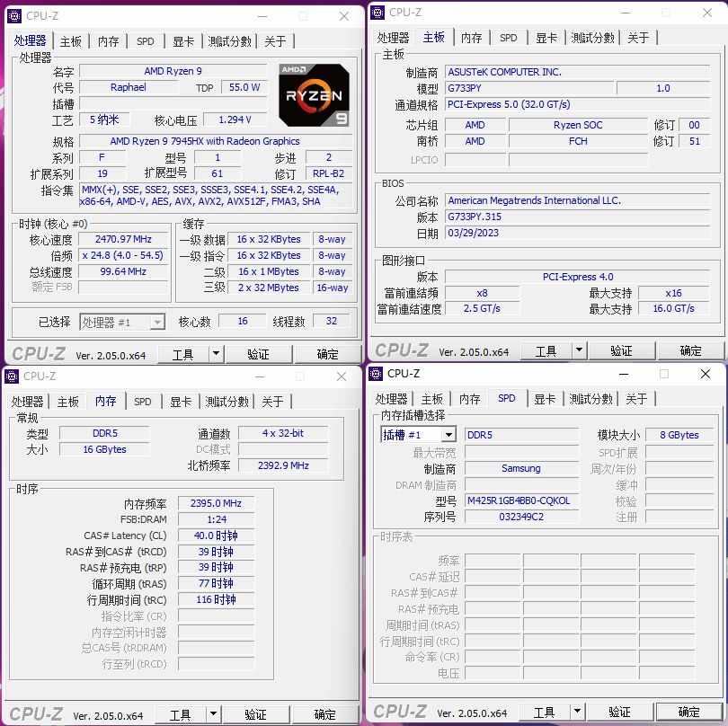
Task: Close the SPD CPU-Z window
Action: 706,374
